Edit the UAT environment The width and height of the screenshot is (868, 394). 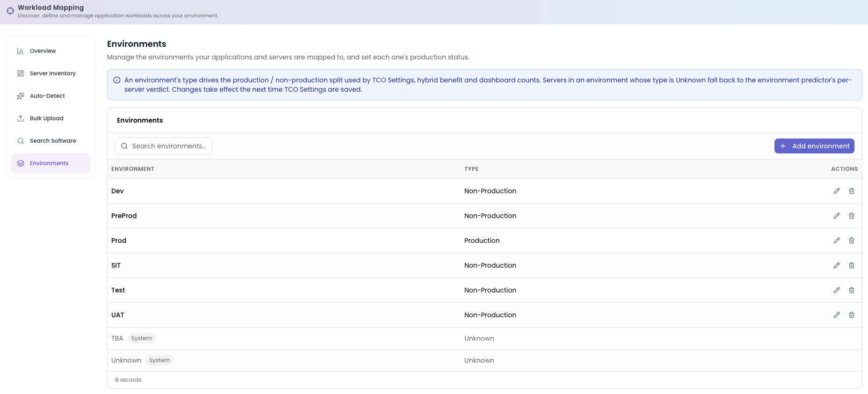(837, 315)
